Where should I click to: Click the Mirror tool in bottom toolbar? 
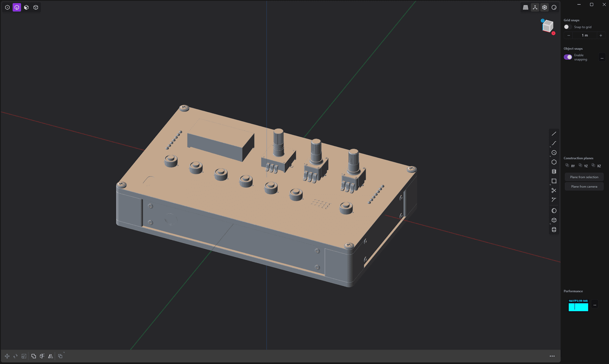tap(50, 356)
